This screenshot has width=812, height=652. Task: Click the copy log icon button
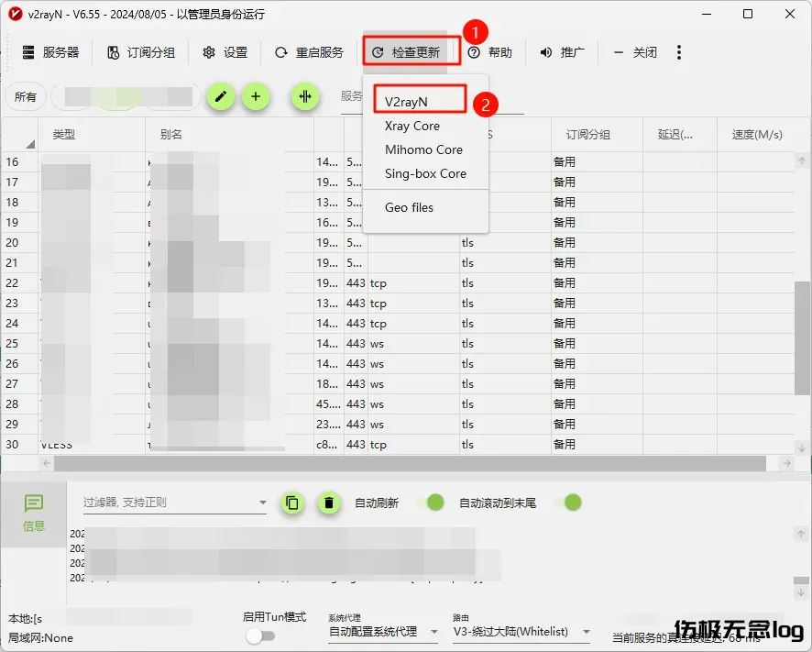tap(292, 503)
